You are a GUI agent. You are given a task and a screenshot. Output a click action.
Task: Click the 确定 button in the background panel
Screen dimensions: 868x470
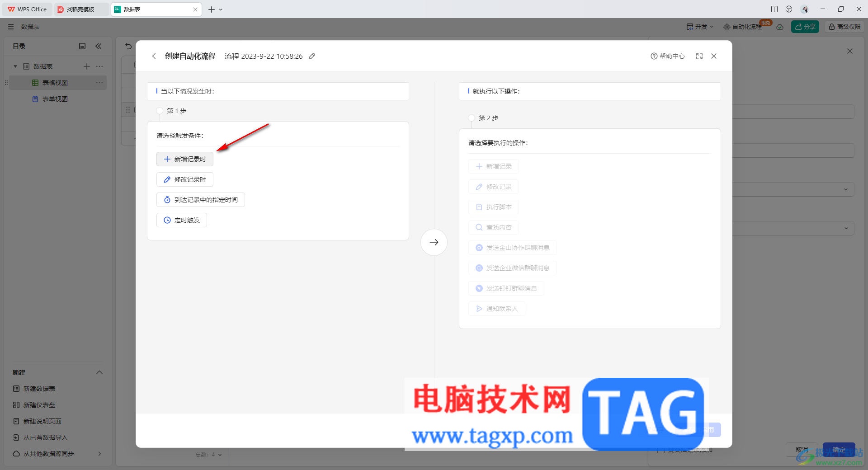pos(839,450)
